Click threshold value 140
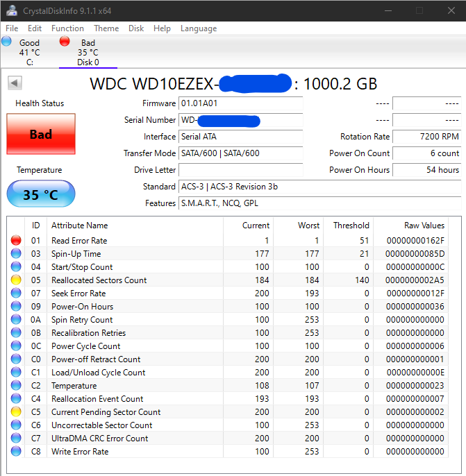The height and width of the screenshot is (476, 466). click(362, 280)
